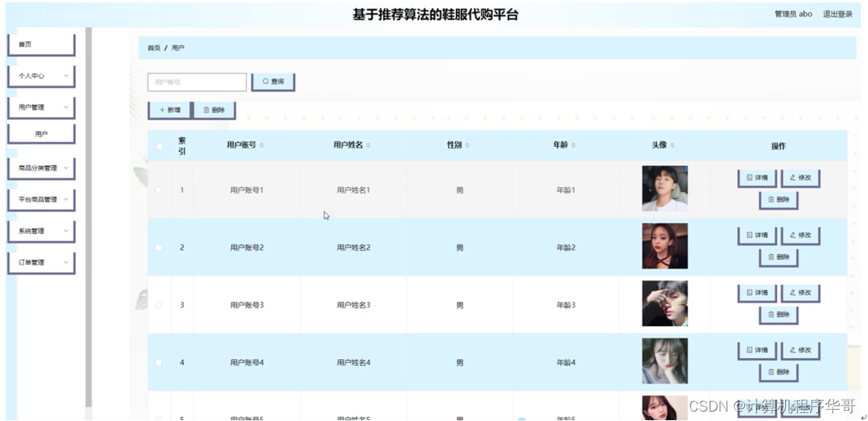The height and width of the screenshot is (421, 868).
Task: Expand the 订单管理 sidebar menu
Action: click(x=41, y=263)
